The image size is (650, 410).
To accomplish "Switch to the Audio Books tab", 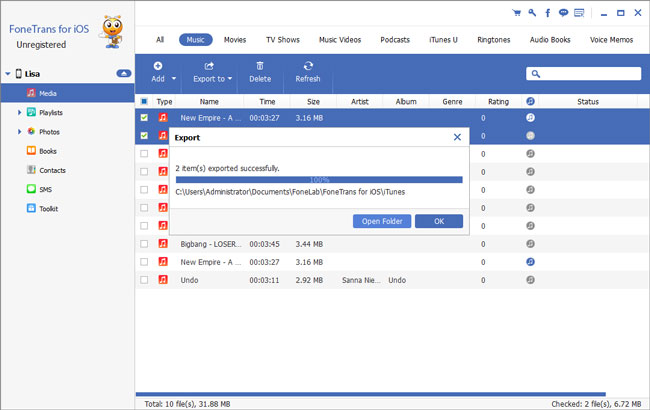I will [x=550, y=40].
